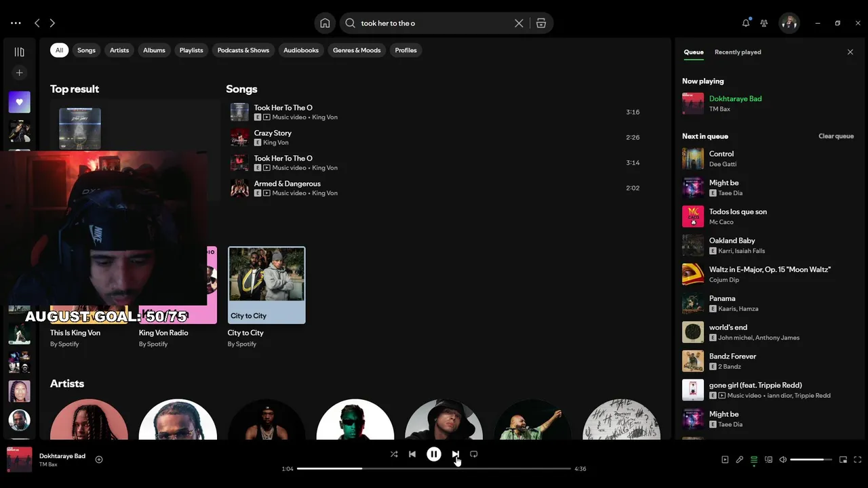Toggle the Queue panel button
This screenshot has height=488, width=868.
pos(754,460)
